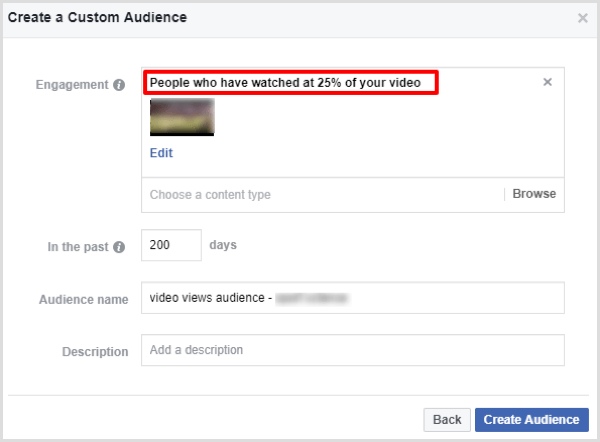Click the days input showing 200
Viewport: 600px width, 442px height.
(171, 245)
